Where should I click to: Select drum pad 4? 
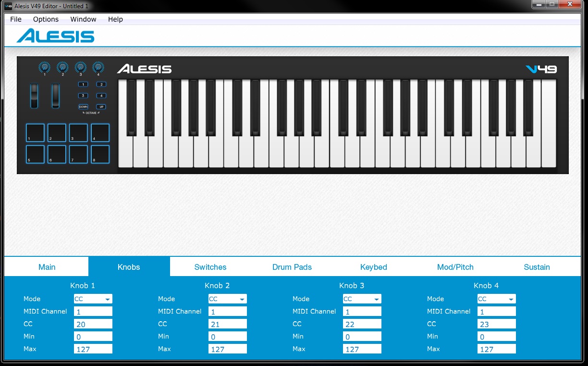pyautogui.click(x=100, y=133)
